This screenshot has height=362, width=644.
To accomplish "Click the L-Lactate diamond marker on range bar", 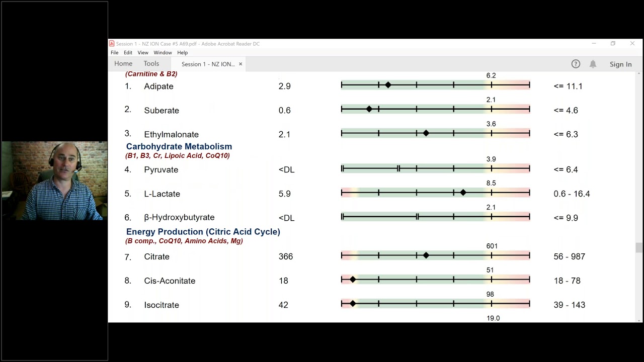I will click(463, 193).
